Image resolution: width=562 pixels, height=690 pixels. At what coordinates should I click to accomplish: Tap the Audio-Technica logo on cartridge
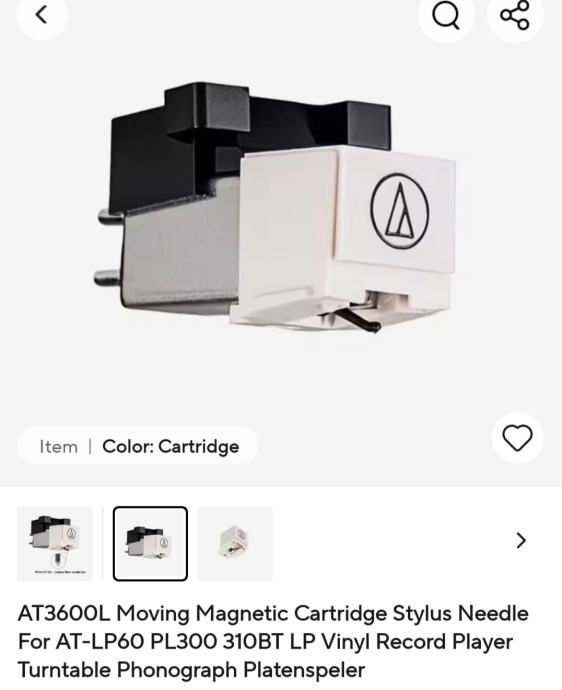(400, 211)
